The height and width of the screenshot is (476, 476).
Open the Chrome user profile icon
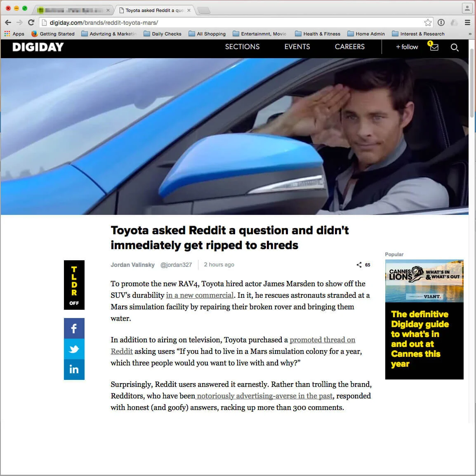pyautogui.click(x=467, y=8)
